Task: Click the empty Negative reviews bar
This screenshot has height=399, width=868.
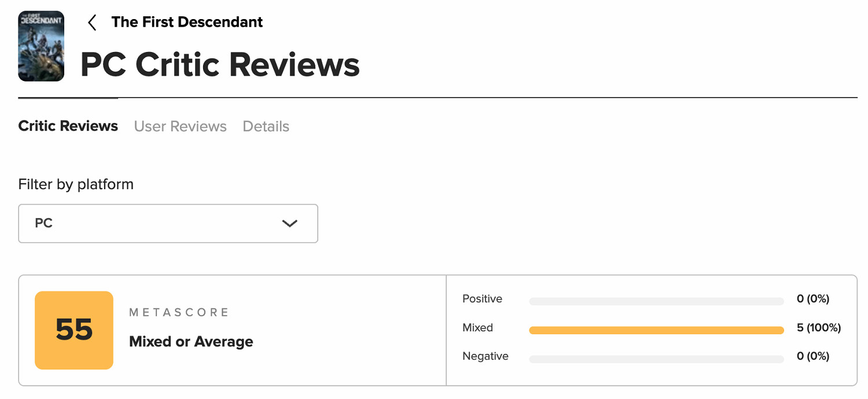Action: pyautogui.click(x=656, y=359)
